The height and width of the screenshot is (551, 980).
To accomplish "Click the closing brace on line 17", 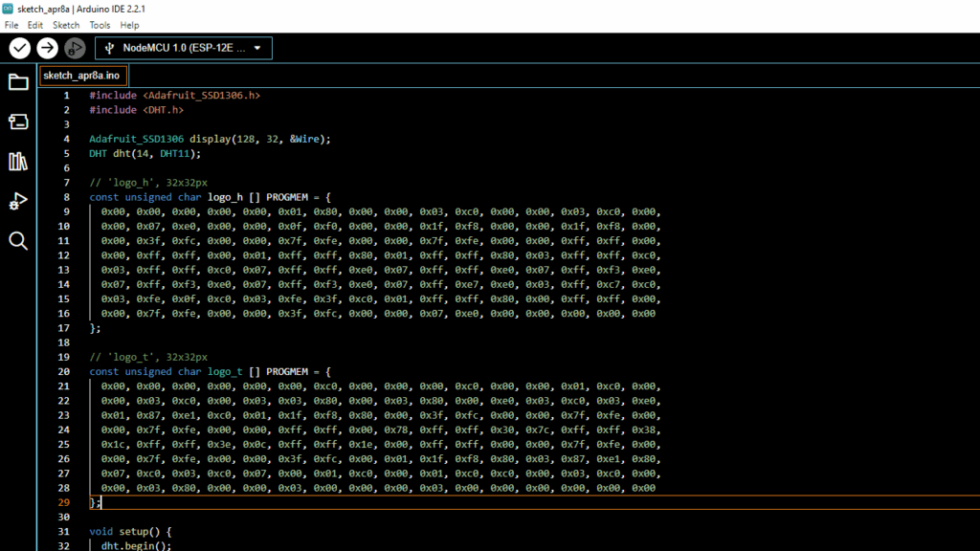I will pos(92,328).
